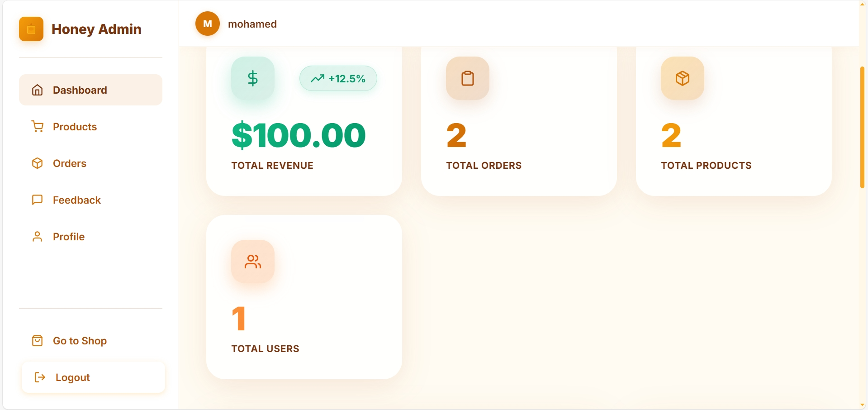Click the vertical scrollbar thumb
868x410 pixels.
(x=862, y=127)
